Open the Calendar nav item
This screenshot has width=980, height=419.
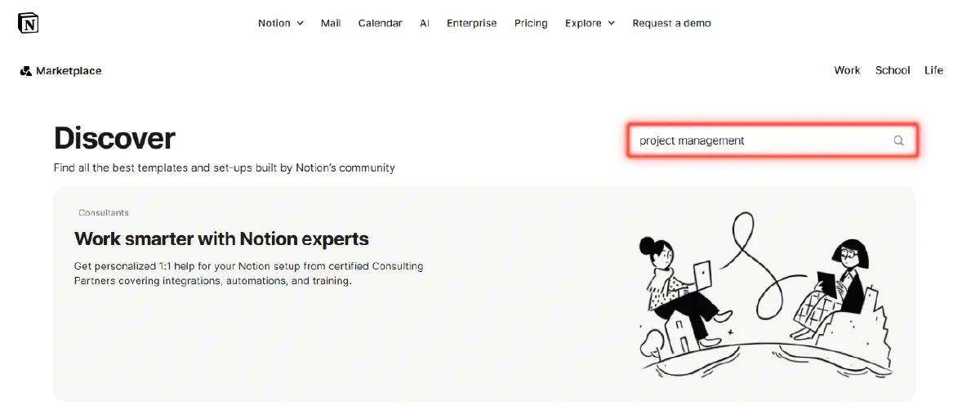click(381, 23)
